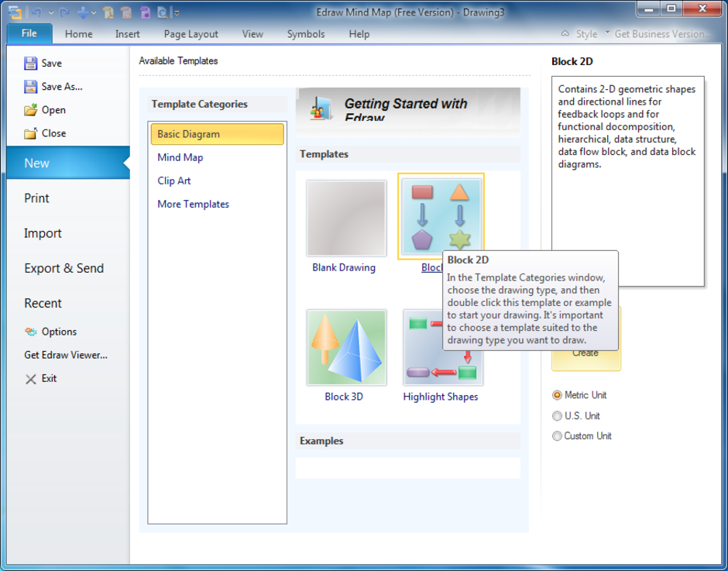
Task: Expand the dropdown beside the blue arrows icon
Action: [94, 13]
